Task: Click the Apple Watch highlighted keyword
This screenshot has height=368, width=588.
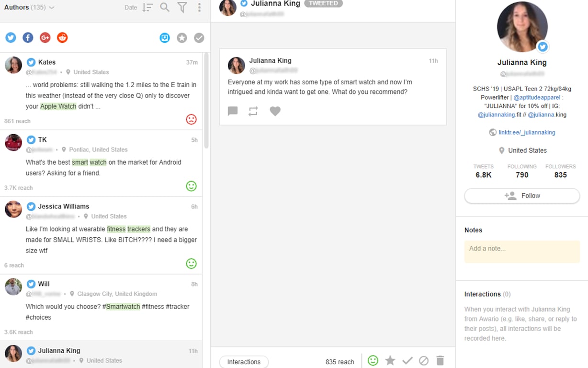Action: click(x=58, y=106)
